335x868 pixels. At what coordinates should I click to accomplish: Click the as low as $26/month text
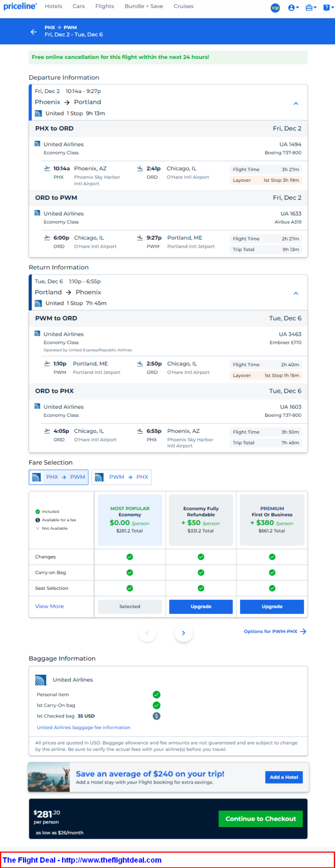coord(59,833)
